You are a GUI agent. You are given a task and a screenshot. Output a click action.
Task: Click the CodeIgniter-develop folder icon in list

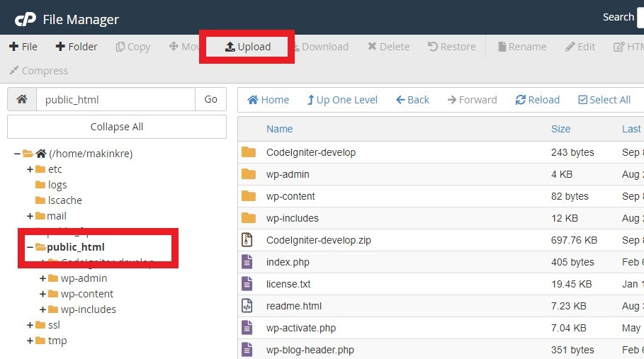point(249,152)
